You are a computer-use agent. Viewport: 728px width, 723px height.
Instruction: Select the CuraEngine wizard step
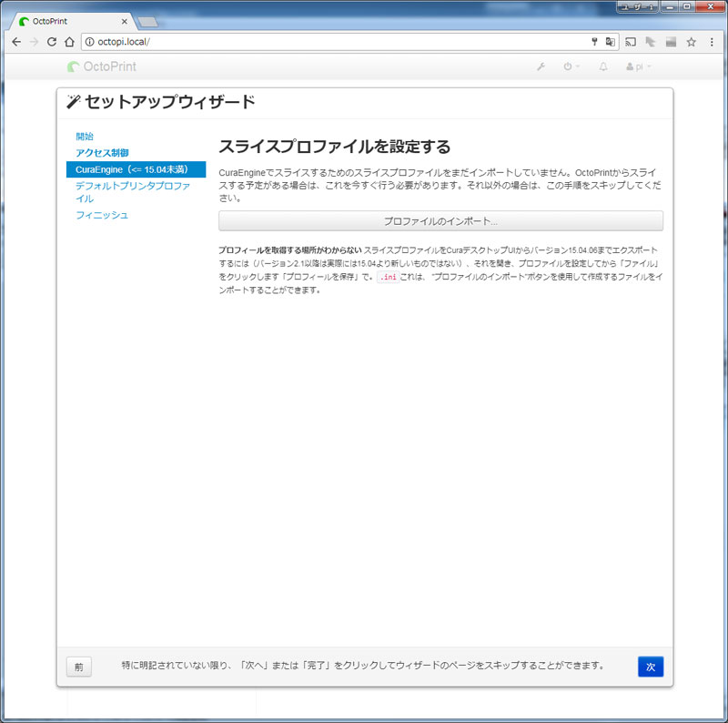coord(136,169)
